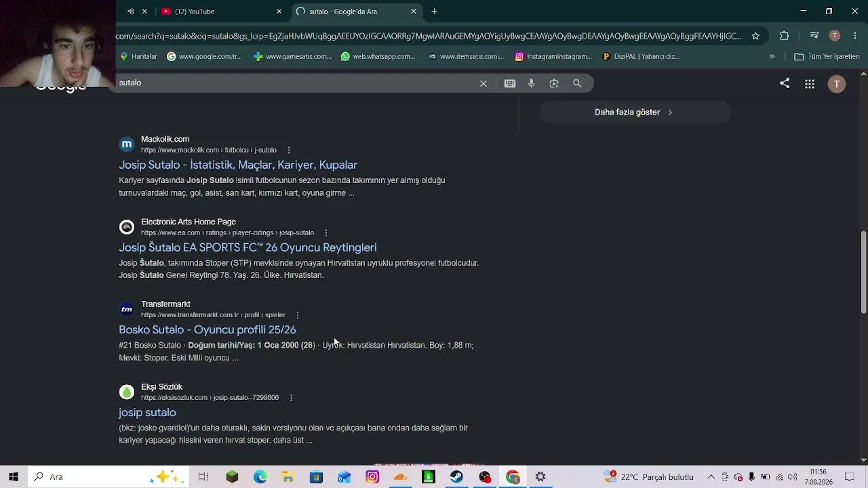Open Microsoft Store from the taskbar
The width and height of the screenshot is (868, 488).
(316, 476)
